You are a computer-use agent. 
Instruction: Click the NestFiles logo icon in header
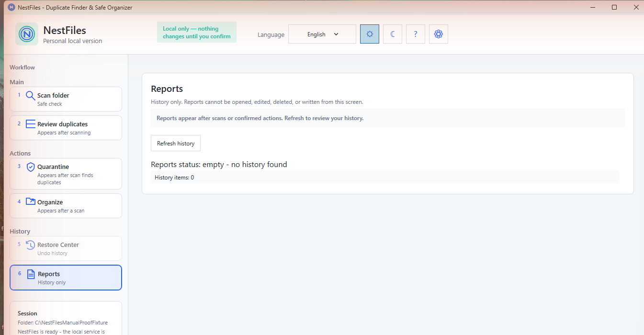click(x=27, y=34)
